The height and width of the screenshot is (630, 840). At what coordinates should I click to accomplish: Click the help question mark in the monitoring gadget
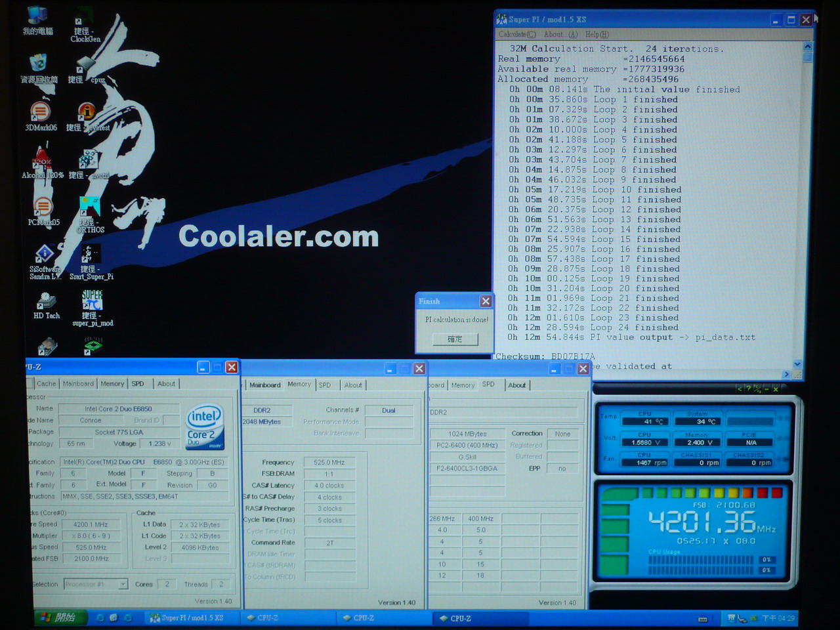coord(748,389)
